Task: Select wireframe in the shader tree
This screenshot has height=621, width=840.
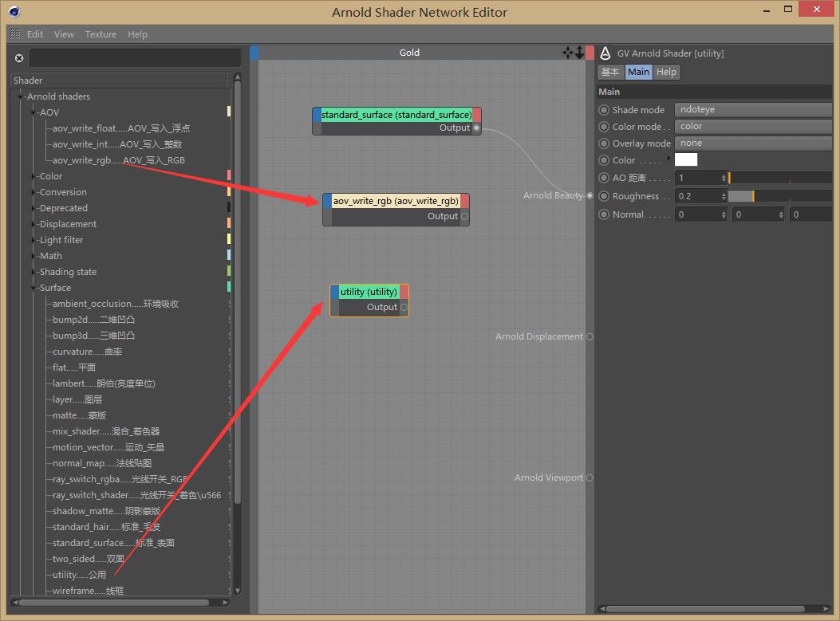Action: pos(88,591)
